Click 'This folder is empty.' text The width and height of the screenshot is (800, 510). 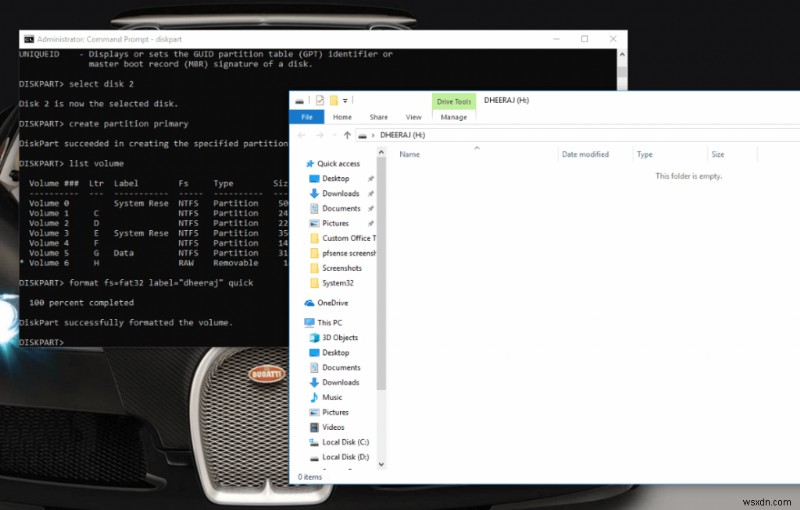point(689,176)
